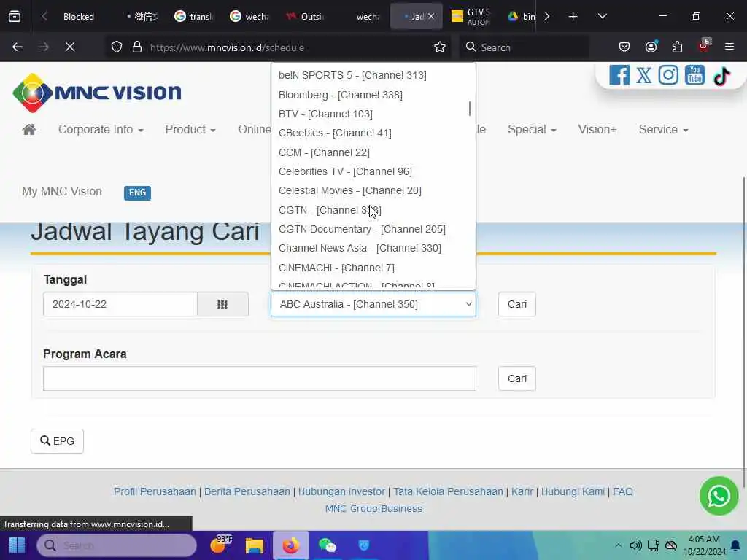Viewport: 747px width, 560px height.
Task: Open the browser extensions puzzle icon
Action: (677, 47)
